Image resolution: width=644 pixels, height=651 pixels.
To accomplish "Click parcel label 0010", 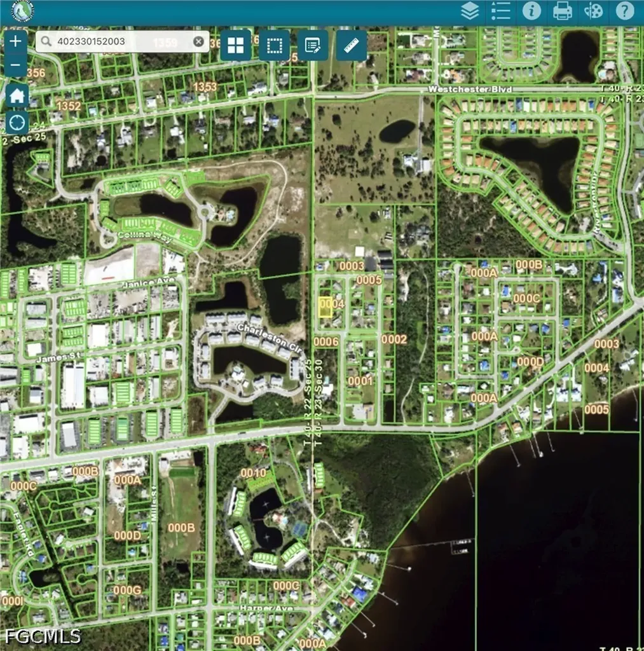I will click(x=253, y=473).
